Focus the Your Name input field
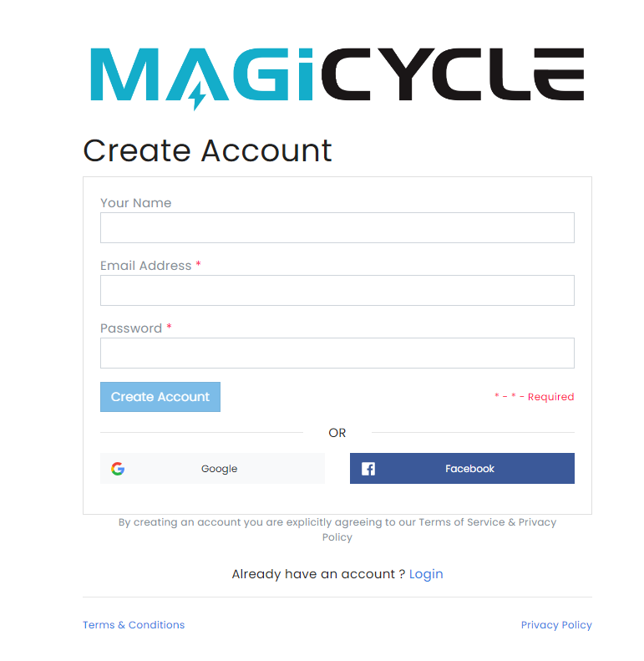The width and height of the screenshot is (644, 661). click(337, 227)
